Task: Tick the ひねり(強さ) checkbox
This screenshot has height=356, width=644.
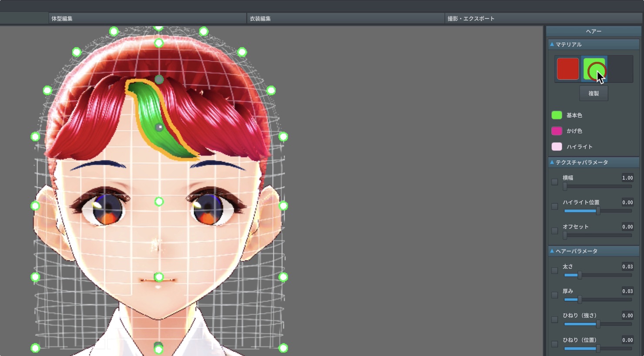Action: (554, 319)
